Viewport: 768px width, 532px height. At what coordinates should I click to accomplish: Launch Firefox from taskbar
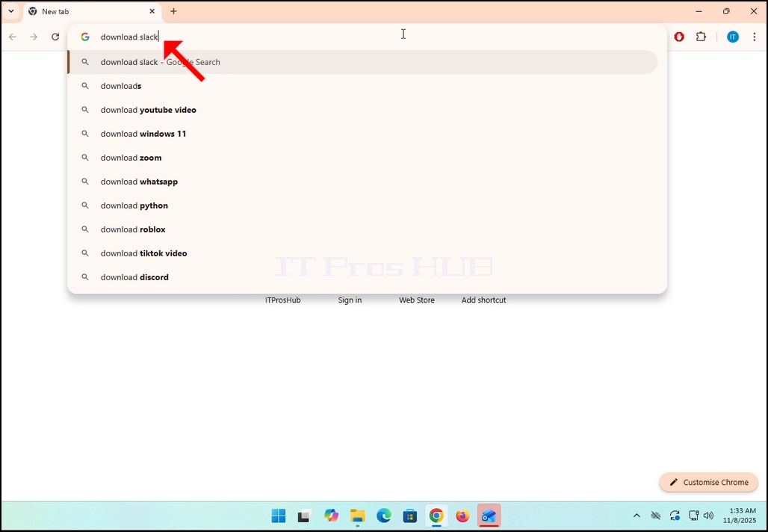[x=462, y=516]
